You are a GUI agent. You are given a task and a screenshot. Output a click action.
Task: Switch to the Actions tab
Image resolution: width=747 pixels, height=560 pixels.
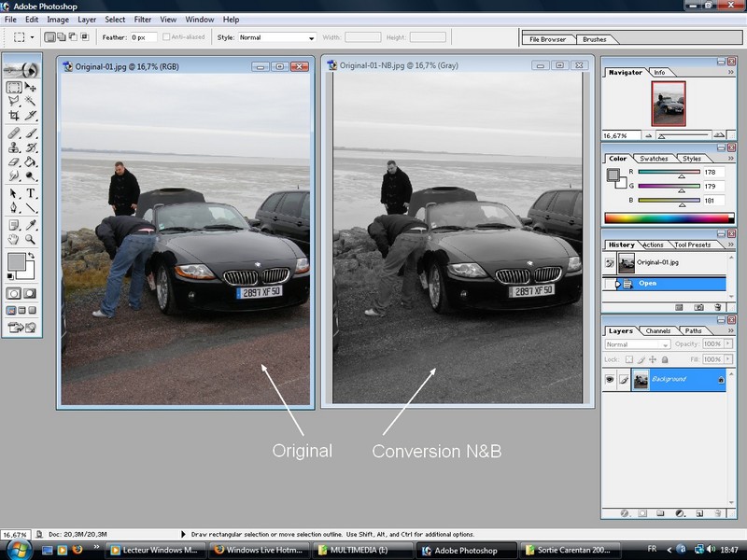pos(653,245)
